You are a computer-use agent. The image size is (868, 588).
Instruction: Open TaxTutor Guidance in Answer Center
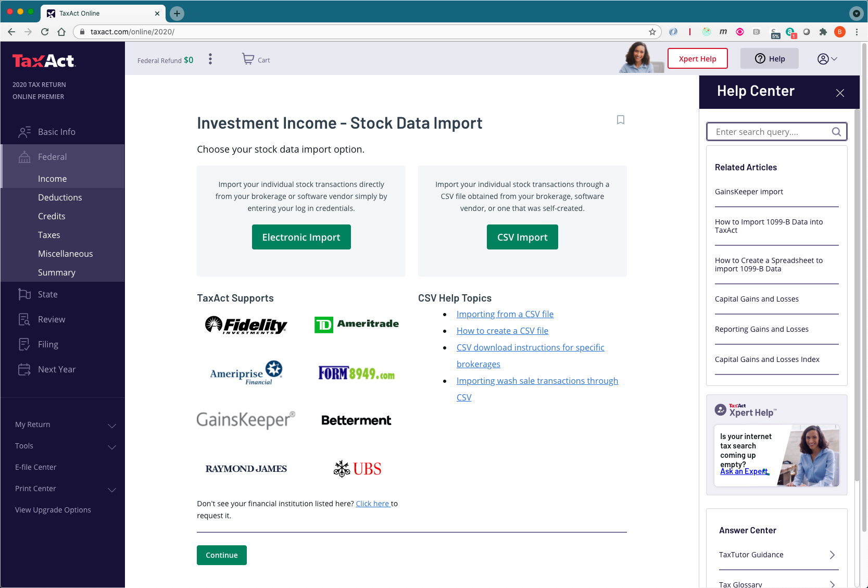776,555
